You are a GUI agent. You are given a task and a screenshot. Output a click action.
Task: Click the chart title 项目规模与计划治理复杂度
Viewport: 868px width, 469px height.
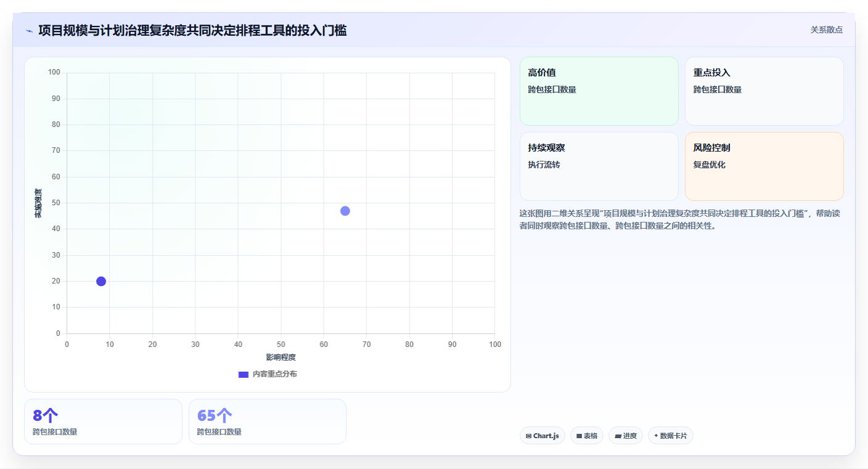point(192,30)
